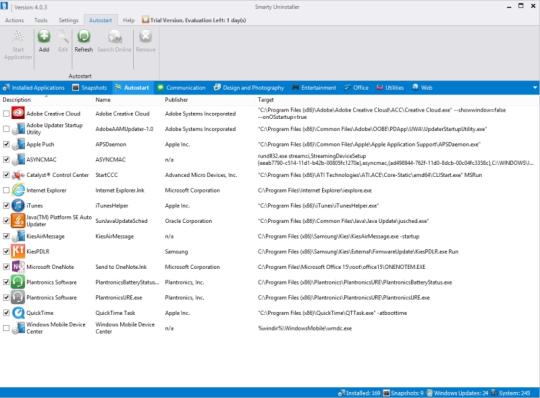Click the Installed count in status bar

(x=359, y=393)
